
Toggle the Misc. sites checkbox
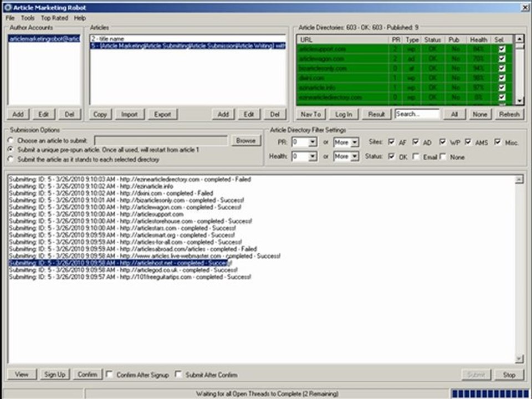click(x=498, y=141)
